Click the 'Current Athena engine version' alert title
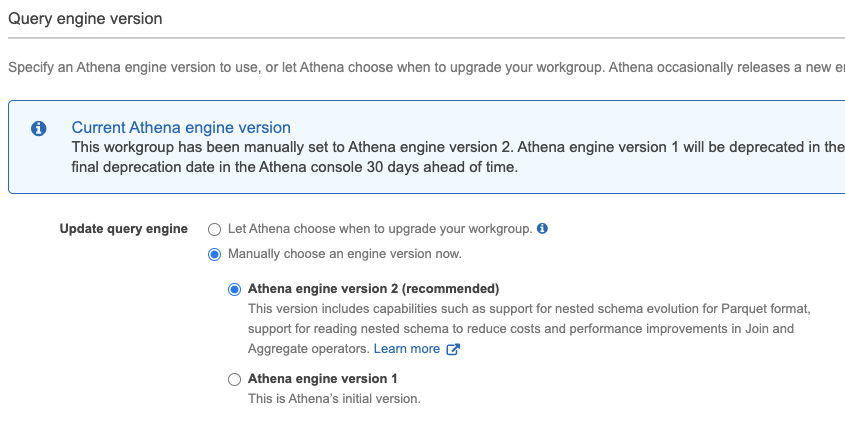The image size is (845, 422). click(x=181, y=128)
